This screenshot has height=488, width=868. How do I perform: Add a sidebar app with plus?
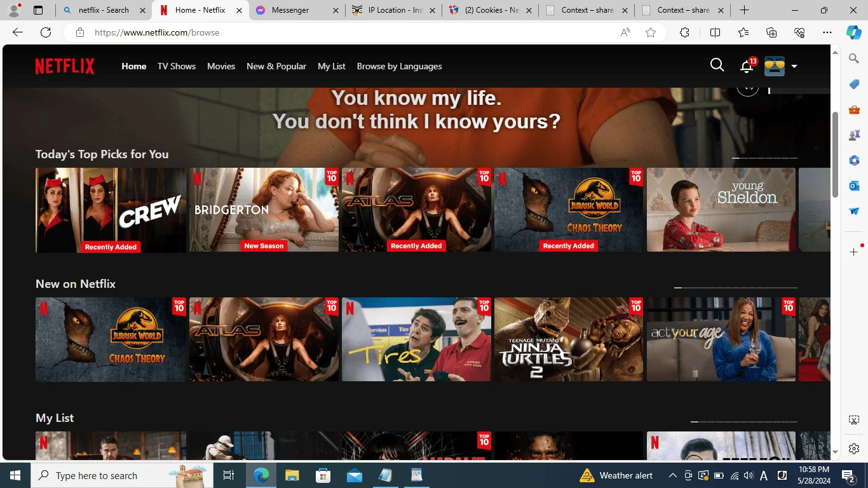[x=854, y=252]
